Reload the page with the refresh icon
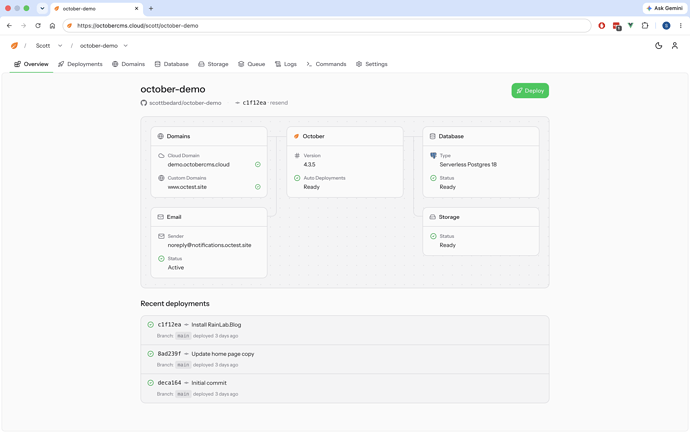Image resolution: width=690 pixels, height=432 pixels. coord(38,26)
